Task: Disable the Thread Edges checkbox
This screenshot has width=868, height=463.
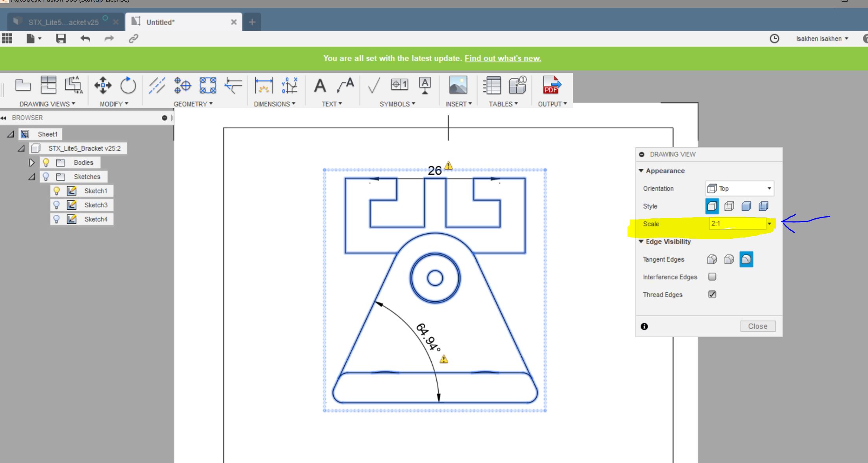Action: point(711,294)
